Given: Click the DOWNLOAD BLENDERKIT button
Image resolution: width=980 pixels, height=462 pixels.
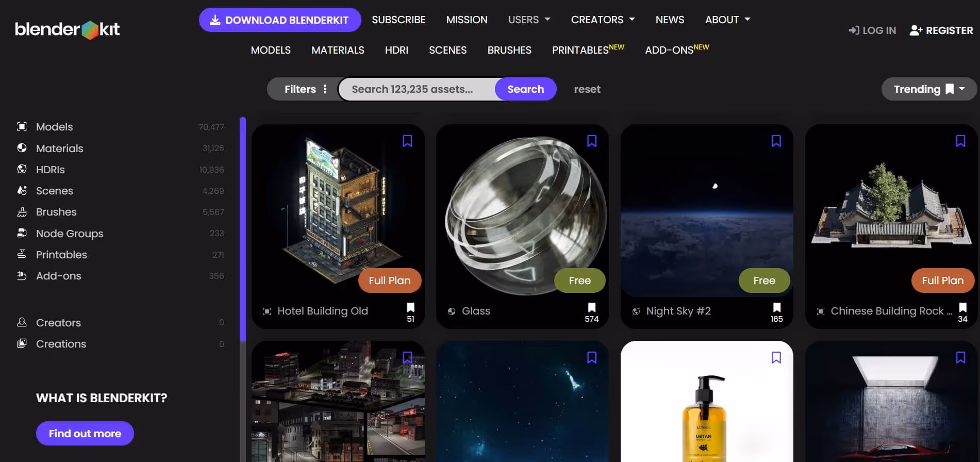Looking at the screenshot, I should [x=280, y=20].
